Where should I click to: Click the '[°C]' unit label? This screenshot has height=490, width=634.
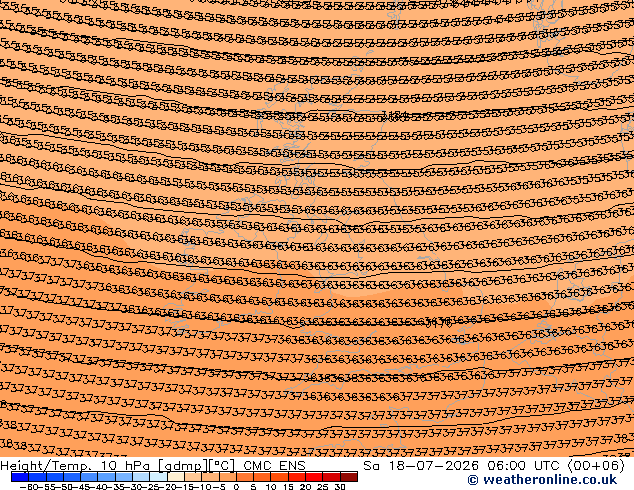click(x=222, y=466)
